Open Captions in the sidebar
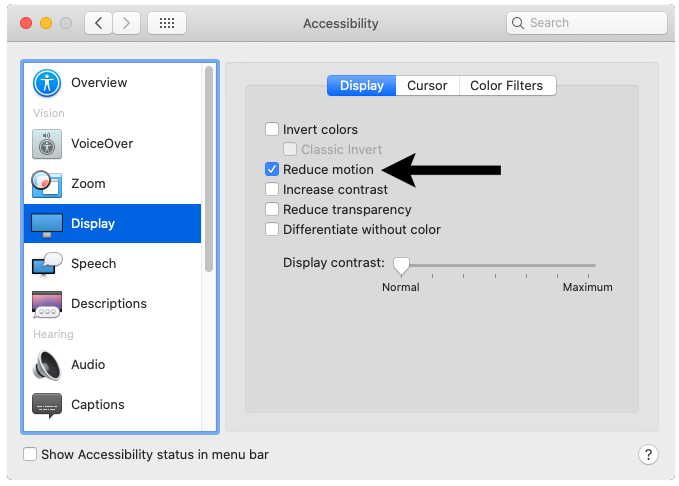The image size is (679, 486). click(97, 405)
